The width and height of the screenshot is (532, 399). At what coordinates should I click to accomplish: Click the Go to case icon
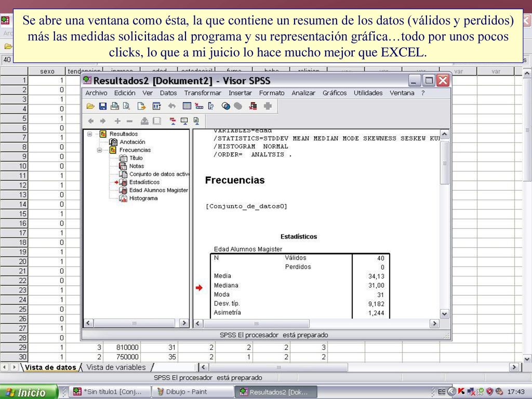point(199,106)
